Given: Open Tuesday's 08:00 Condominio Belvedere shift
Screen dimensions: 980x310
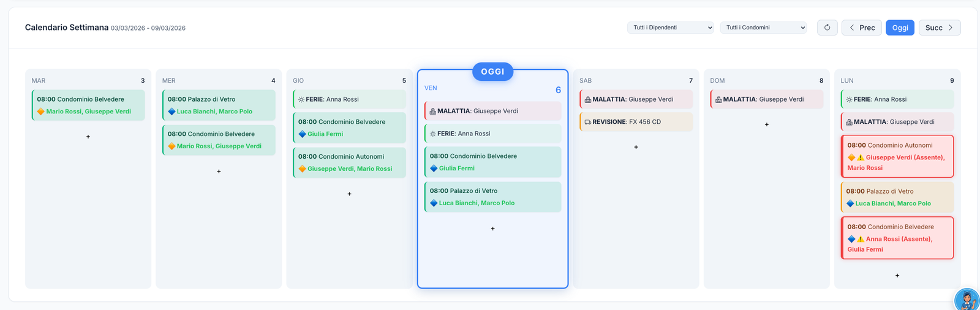Looking at the screenshot, I should click(x=89, y=105).
